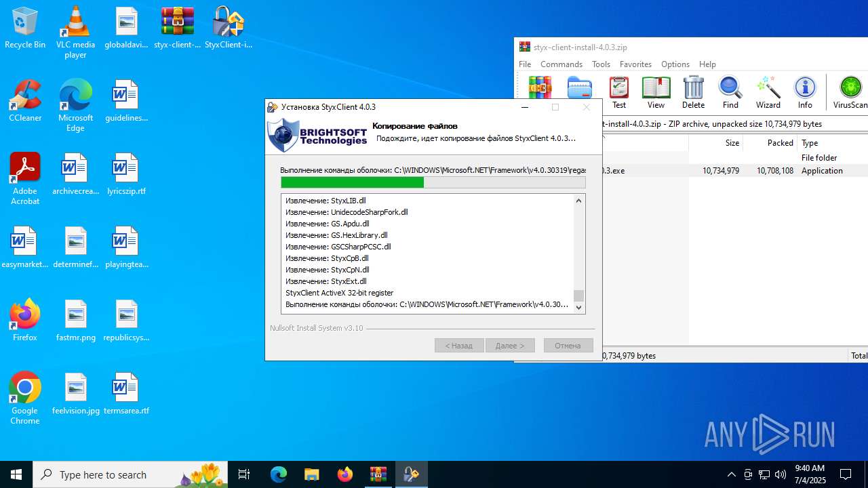The width and height of the screenshot is (868, 488).
Task: Select termsarea.rtf file on desktop
Action: (126, 394)
